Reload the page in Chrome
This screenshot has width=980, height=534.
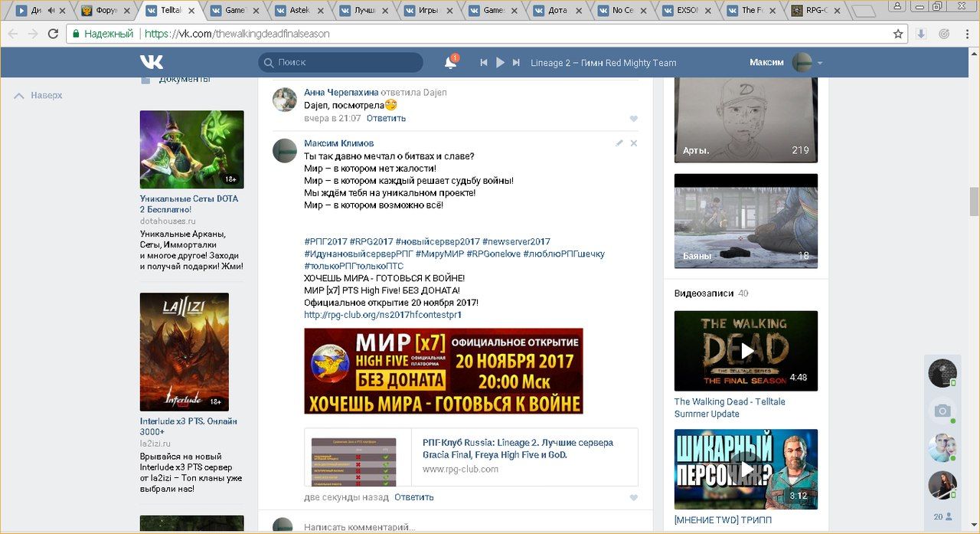53,34
